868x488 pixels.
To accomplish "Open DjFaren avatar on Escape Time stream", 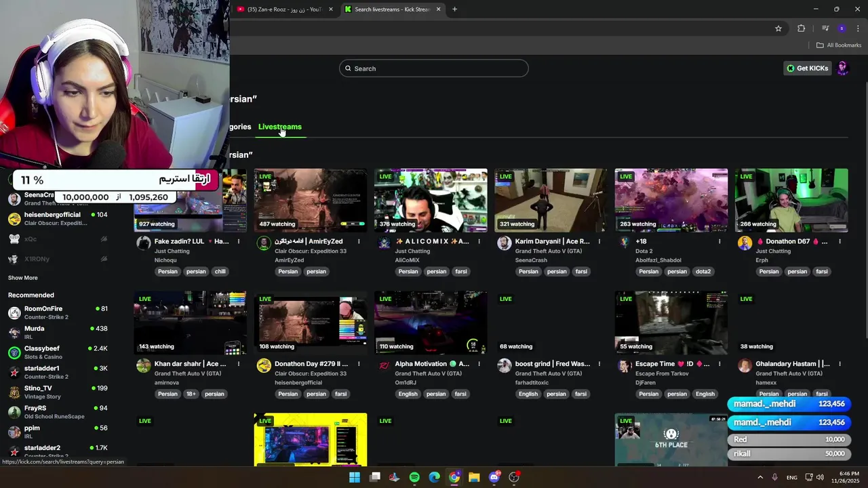I will click(x=625, y=366).
